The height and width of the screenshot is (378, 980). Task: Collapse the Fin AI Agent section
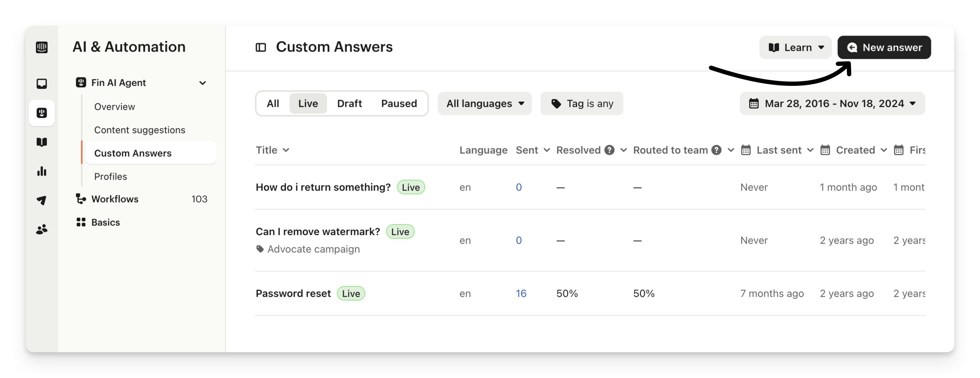coord(202,83)
